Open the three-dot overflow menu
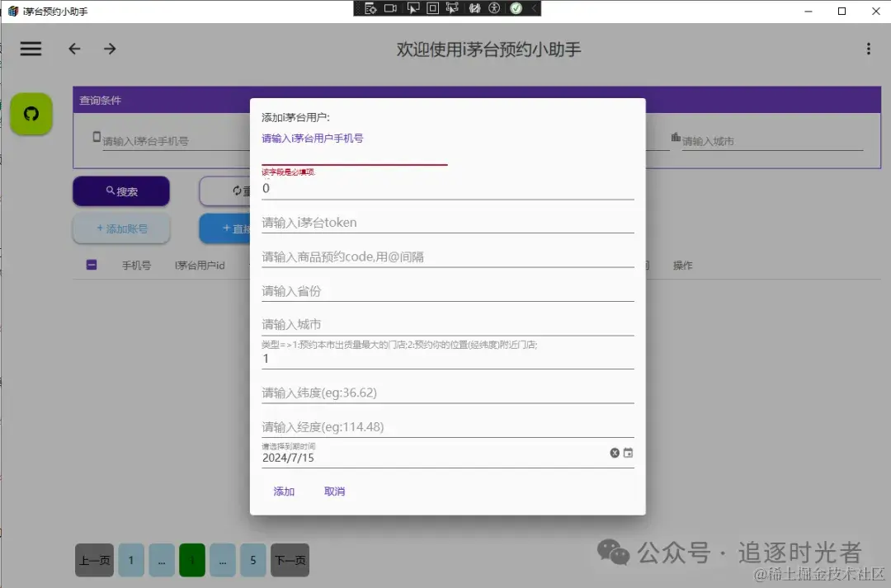This screenshot has height=588, width=891. 868,49
